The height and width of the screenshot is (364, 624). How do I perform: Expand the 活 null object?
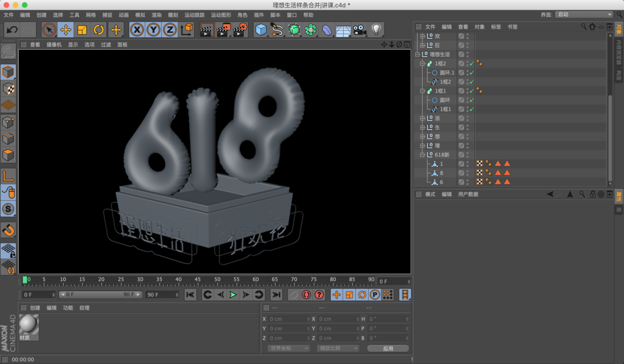click(422, 119)
